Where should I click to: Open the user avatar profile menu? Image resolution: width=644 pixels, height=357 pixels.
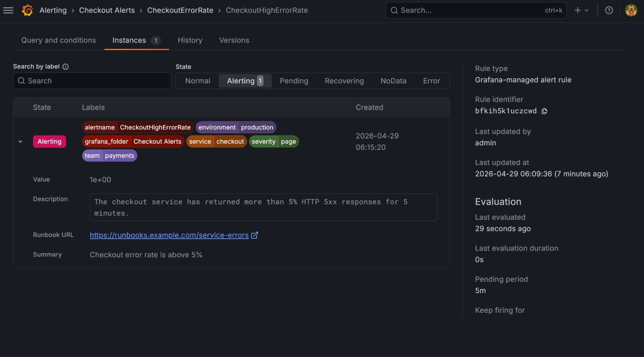(x=631, y=11)
